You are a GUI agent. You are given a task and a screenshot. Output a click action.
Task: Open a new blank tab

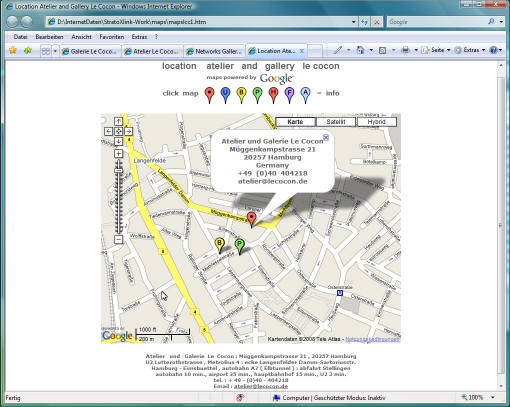(315, 51)
